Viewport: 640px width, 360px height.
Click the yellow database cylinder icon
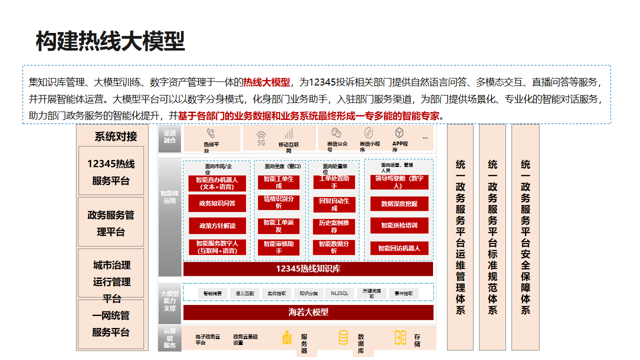tap(344, 338)
